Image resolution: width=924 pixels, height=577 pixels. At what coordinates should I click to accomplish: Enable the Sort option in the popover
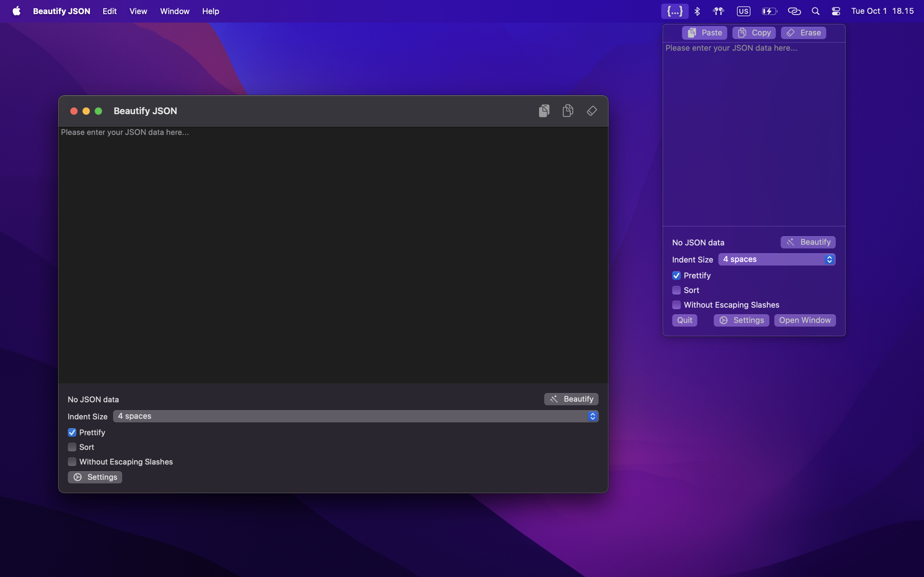(x=676, y=290)
